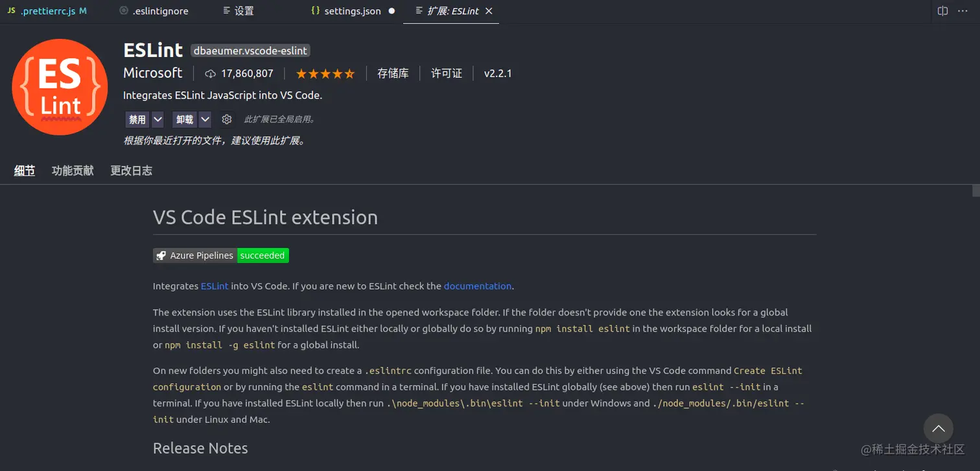Open the .prettierrc.js editor tab

47,11
